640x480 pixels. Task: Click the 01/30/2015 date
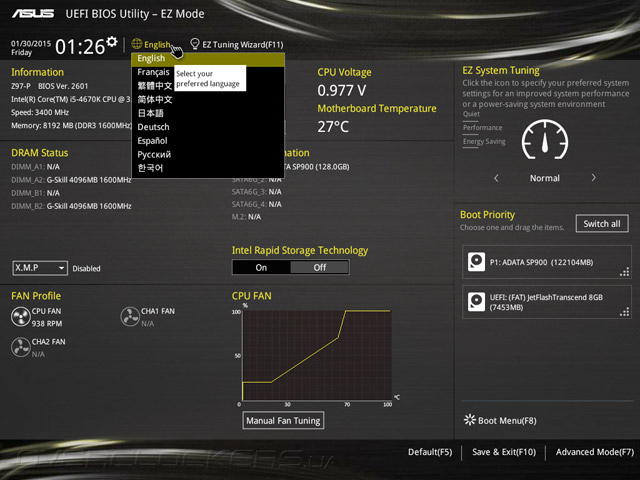[x=31, y=43]
